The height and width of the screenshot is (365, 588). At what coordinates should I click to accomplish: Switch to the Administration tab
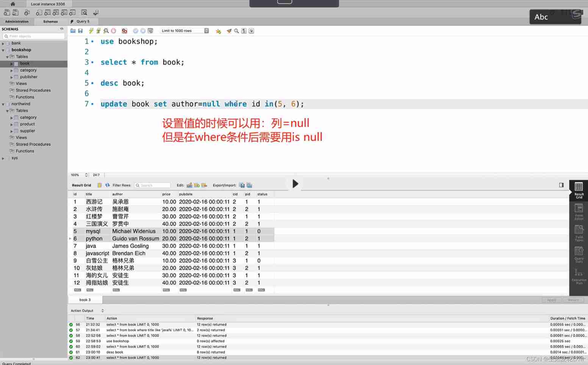[17, 22]
